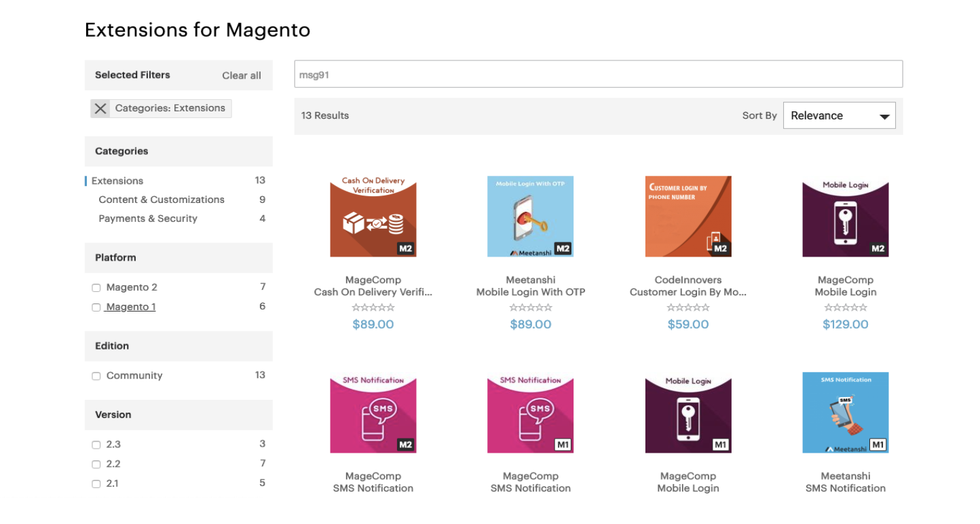Image resolution: width=980 pixels, height=524 pixels.
Task: Open the CodeInnovers Customer Login By Phone image
Action: pyautogui.click(x=687, y=217)
